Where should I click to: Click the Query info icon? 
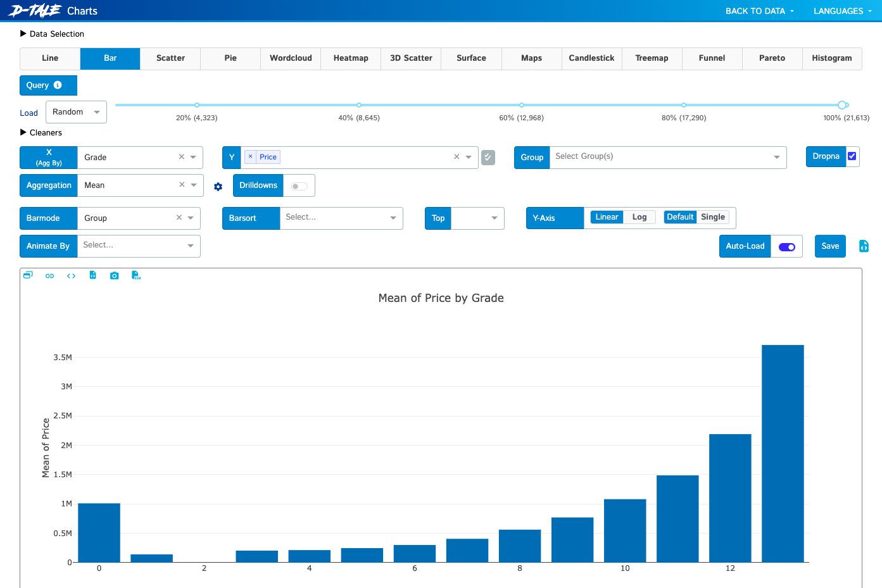58,85
